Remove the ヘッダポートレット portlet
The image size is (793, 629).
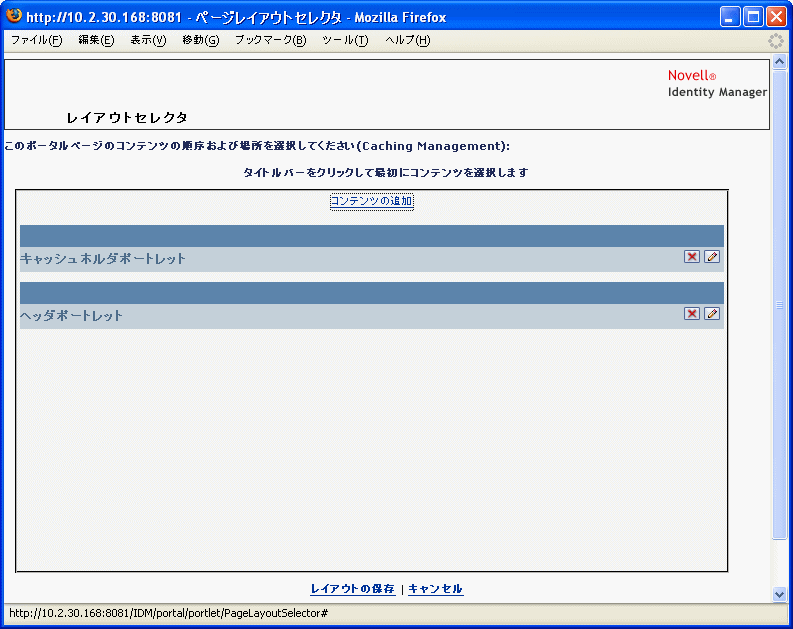pos(691,313)
